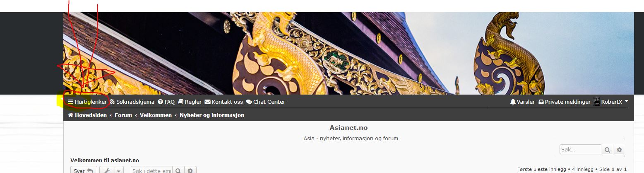The height and width of the screenshot is (173, 644).
Task: Open the Velkommen breadcrumb
Action: (x=156, y=115)
